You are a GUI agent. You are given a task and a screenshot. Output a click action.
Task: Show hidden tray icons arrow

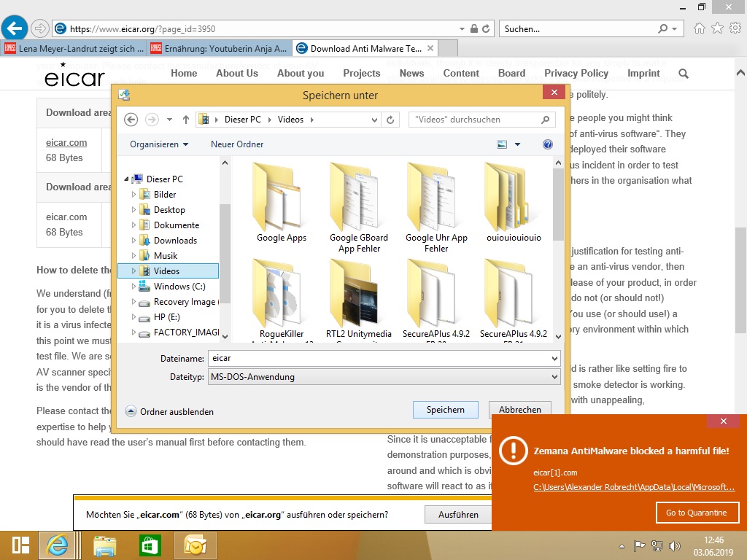(x=622, y=546)
